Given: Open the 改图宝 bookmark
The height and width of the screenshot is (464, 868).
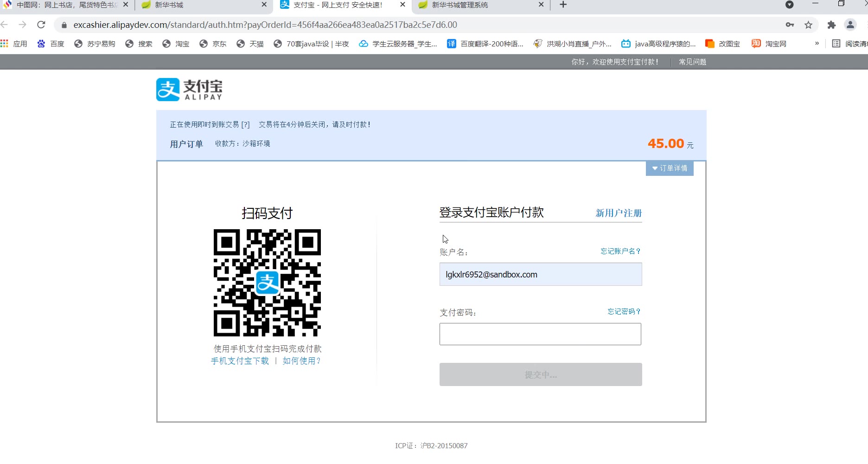Looking at the screenshot, I should click(722, 44).
